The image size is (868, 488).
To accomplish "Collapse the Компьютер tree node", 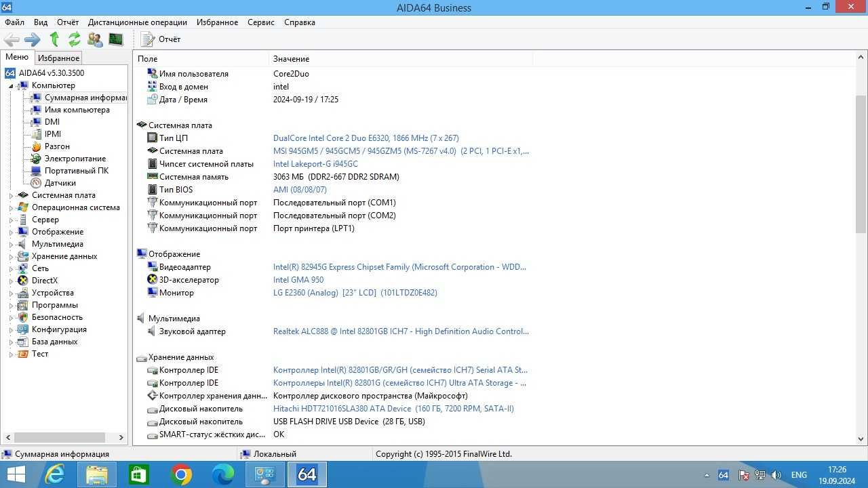I will 11,85.
